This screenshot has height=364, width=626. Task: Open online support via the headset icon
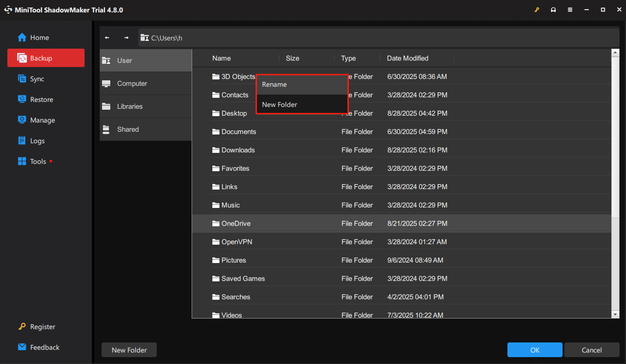[x=553, y=9]
